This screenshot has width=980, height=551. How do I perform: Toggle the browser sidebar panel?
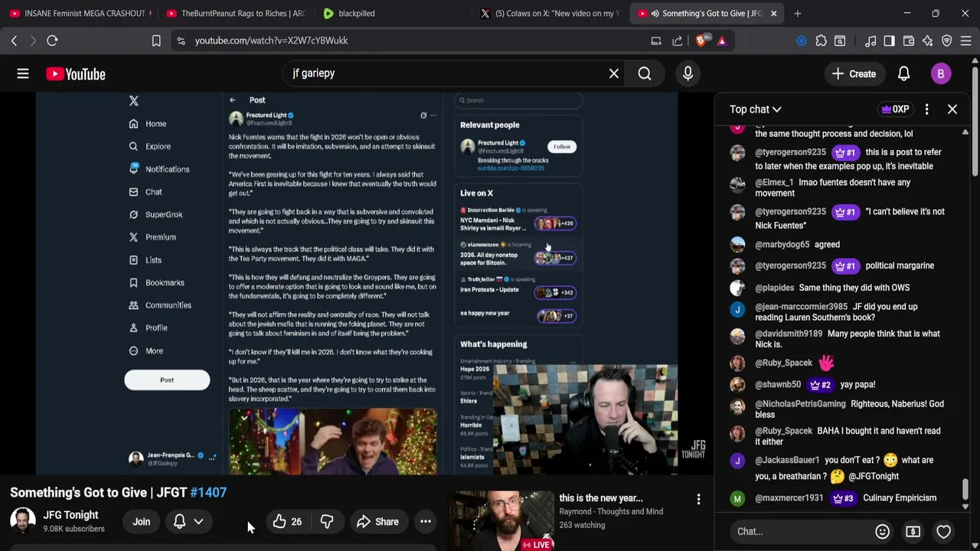point(889,41)
